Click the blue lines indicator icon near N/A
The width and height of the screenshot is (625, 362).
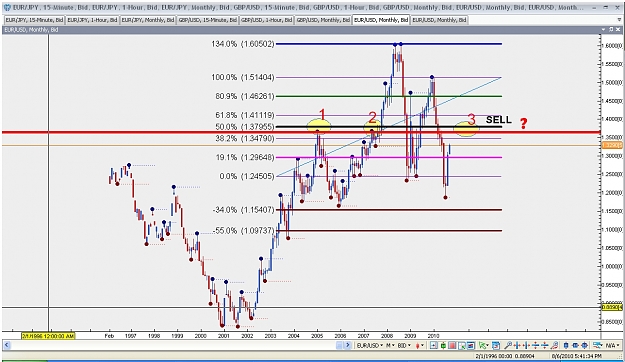[597, 345]
